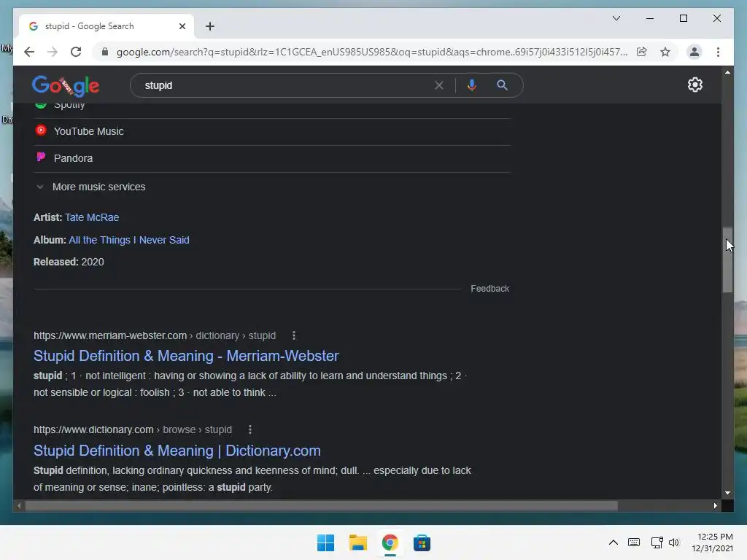Open Google settings gear icon
The width and height of the screenshot is (747, 560).
695,85
